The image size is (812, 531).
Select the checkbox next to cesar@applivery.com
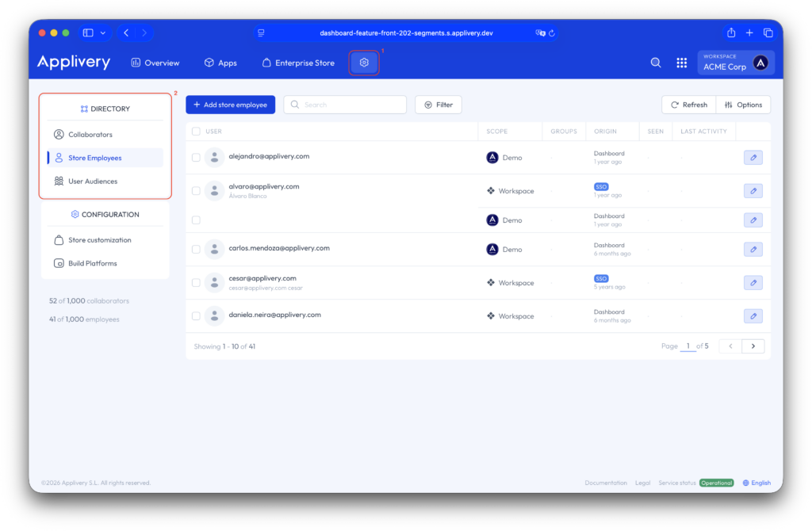196,283
